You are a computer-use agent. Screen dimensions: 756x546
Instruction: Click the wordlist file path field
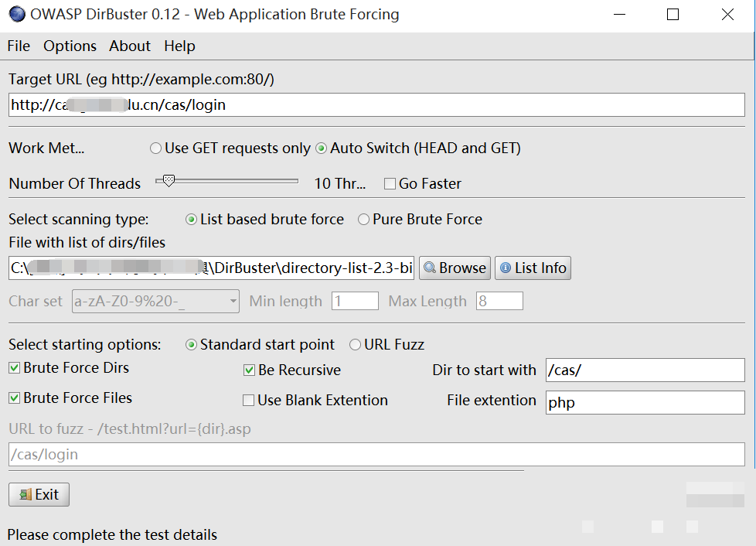pyautogui.click(x=211, y=268)
